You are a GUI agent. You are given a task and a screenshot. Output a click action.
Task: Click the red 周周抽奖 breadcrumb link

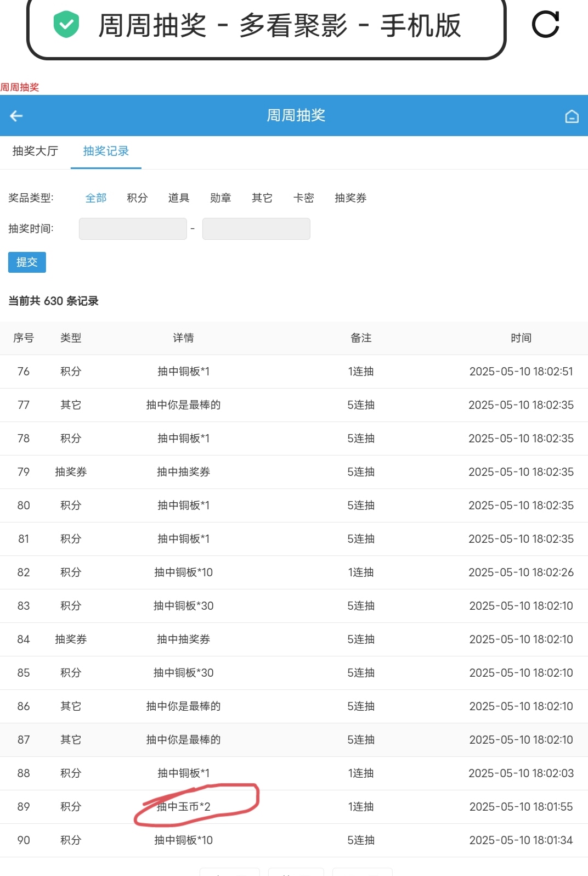coord(20,87)
